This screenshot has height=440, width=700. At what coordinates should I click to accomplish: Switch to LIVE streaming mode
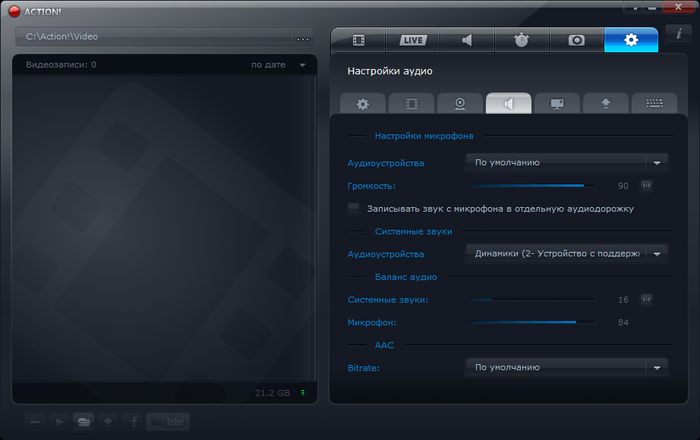point(412,40)
